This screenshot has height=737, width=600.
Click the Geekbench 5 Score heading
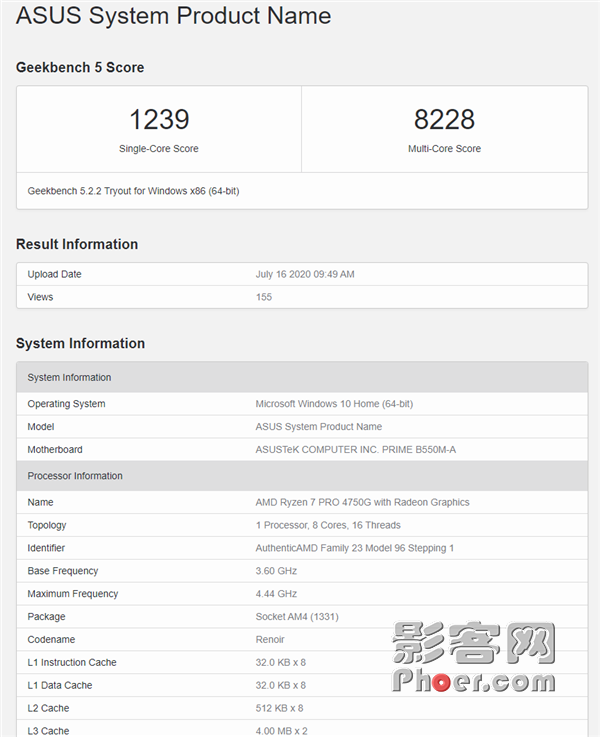click(x=80, y=67)
